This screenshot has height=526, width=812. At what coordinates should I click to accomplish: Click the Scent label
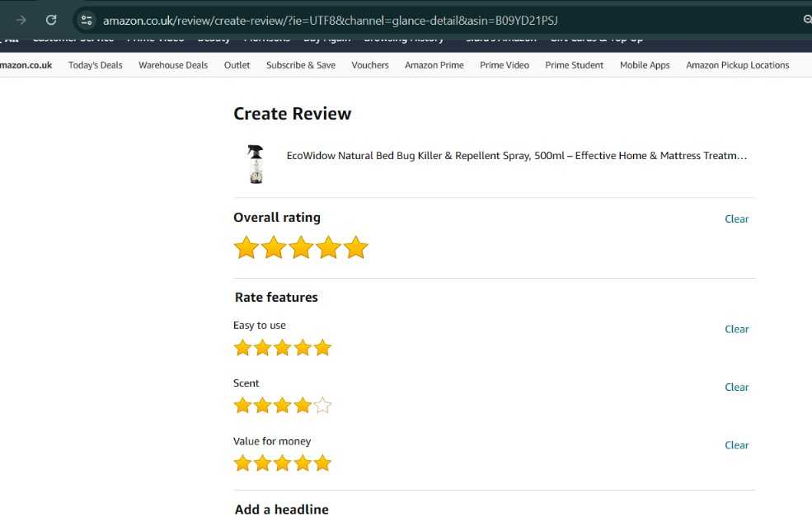coord(246,383)
